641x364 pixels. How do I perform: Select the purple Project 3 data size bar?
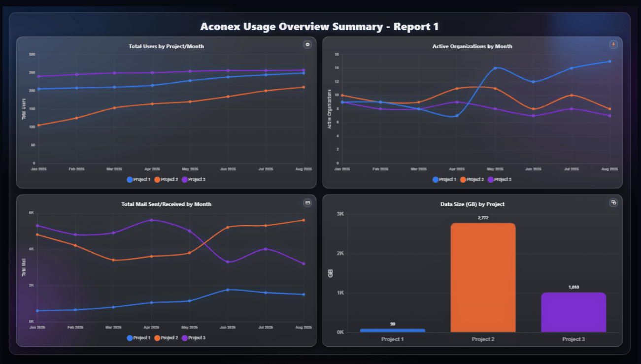[574, 312]
